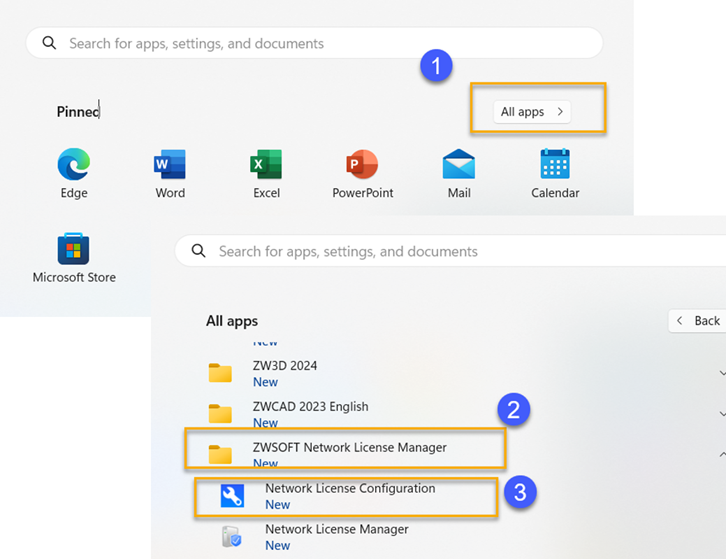Click the Network License Manager server icon

(232, 537)
